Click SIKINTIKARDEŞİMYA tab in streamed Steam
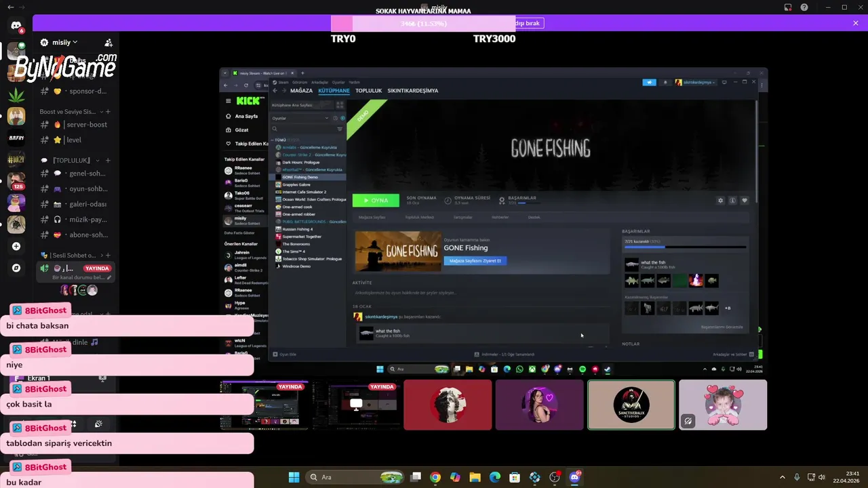Image resolution: width=868 pixels, height=488 pixels. pyautogui.click(x=413, y=90)
